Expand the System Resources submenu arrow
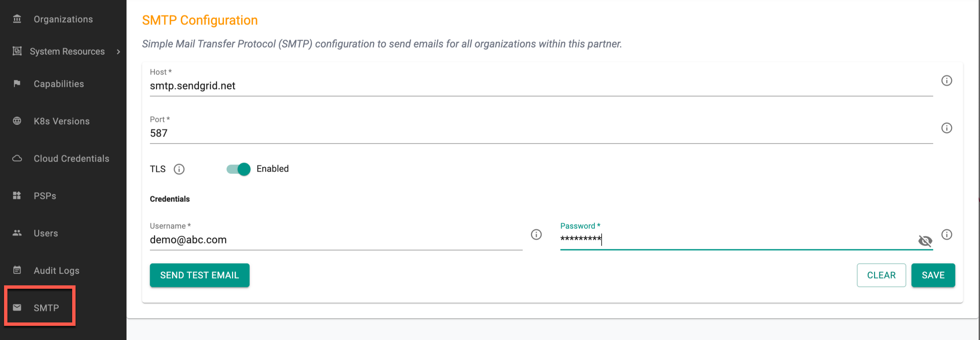 pos(118,52)
